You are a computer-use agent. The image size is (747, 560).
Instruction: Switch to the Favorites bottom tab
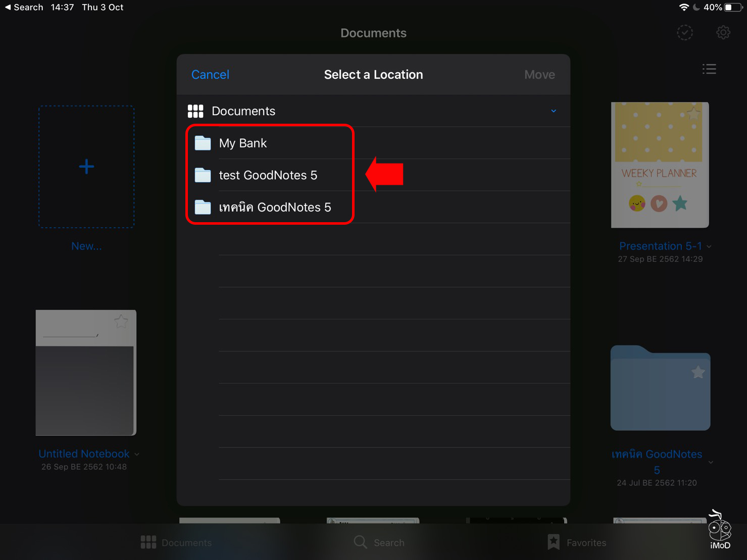click(x=577, y=542)
